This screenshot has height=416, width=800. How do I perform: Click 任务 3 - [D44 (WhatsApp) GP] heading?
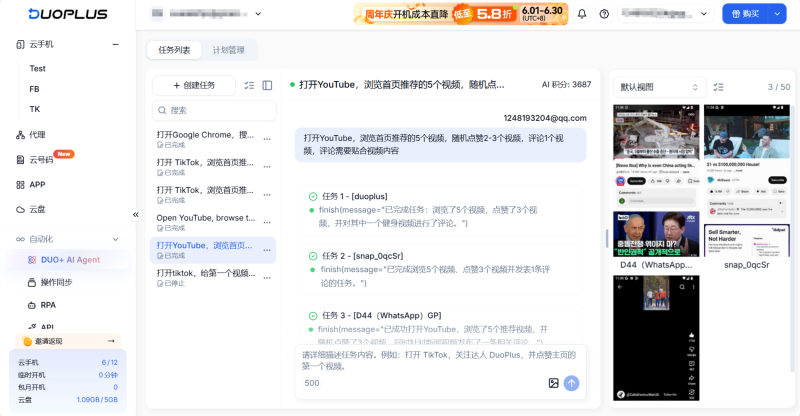point(382,315)
